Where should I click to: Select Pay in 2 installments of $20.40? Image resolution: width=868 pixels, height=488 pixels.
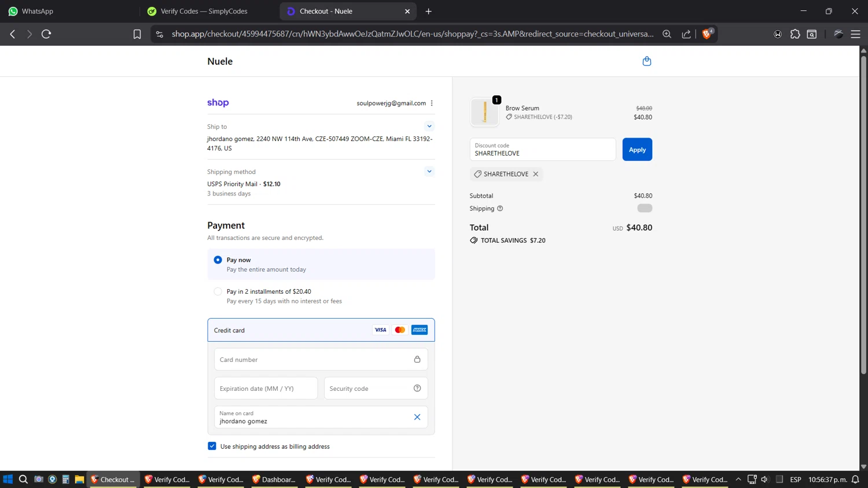pos(218,291)
